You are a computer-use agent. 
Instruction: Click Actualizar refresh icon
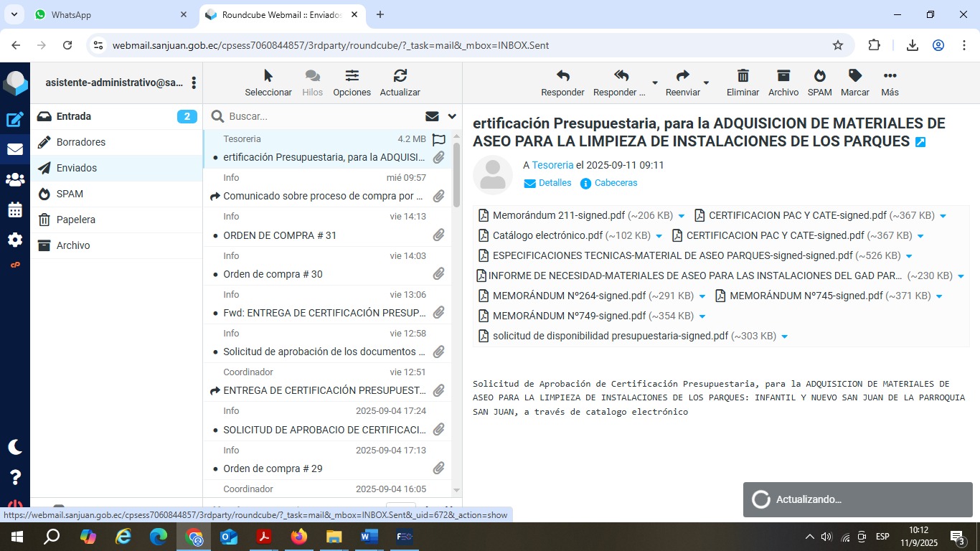tap(400, 76)
